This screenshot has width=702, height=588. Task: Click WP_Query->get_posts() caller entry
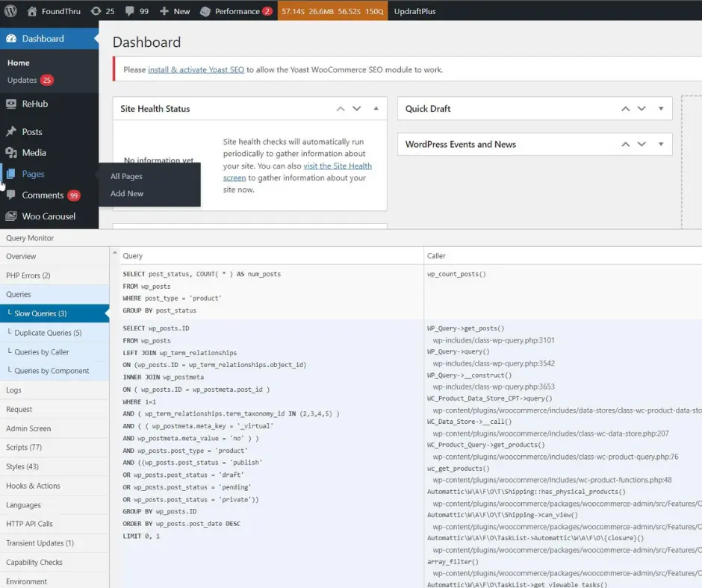pos(465,328)
